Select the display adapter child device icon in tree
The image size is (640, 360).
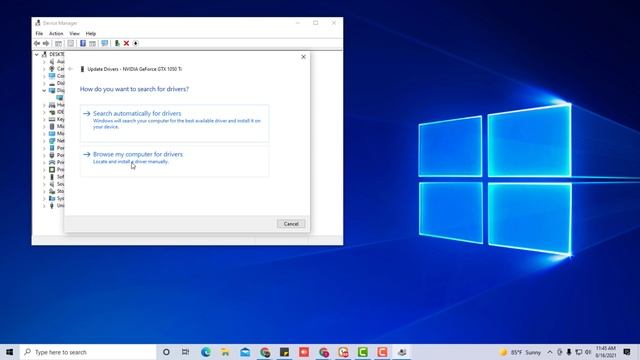coord(60,98)
